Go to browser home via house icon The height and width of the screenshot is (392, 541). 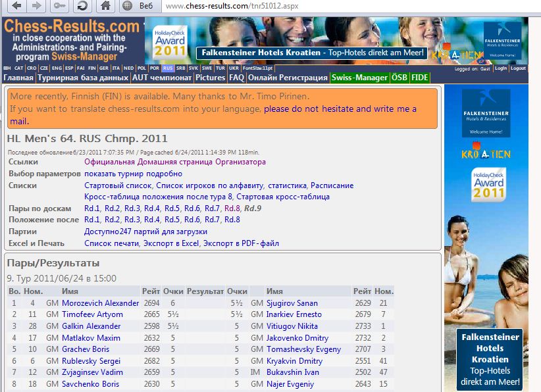tap(104, 6)
